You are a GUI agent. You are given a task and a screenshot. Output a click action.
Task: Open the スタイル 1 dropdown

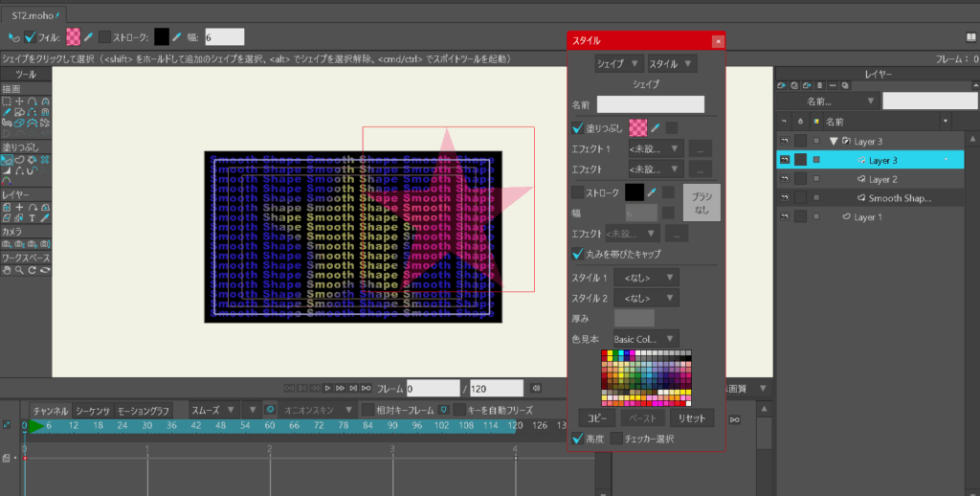(x=646, y=278)
